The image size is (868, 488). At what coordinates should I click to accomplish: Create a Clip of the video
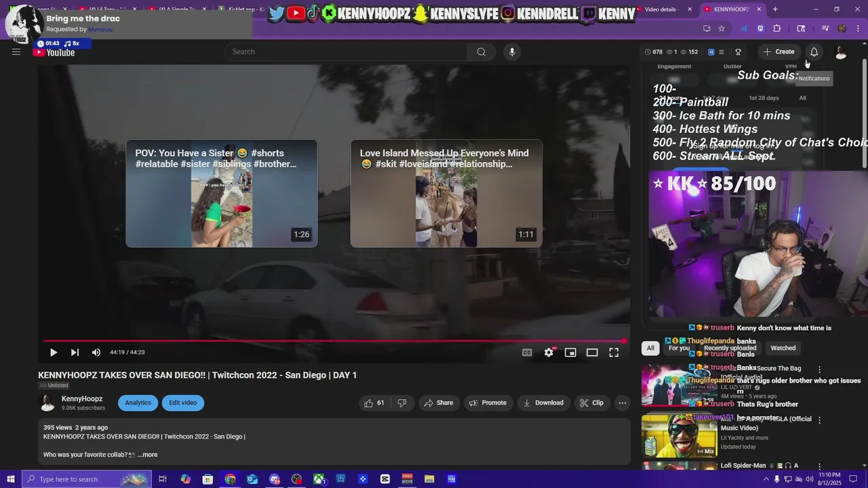[591, 403]
